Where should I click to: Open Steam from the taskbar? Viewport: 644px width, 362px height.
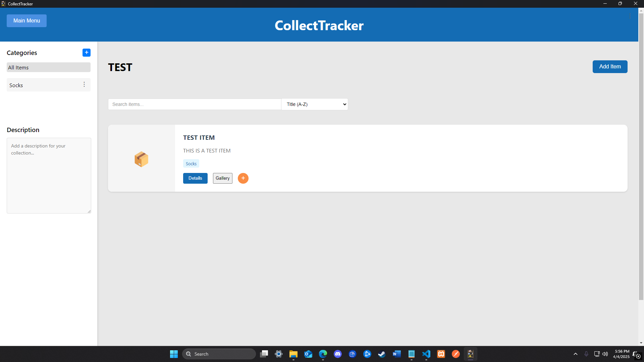point(382,354)
